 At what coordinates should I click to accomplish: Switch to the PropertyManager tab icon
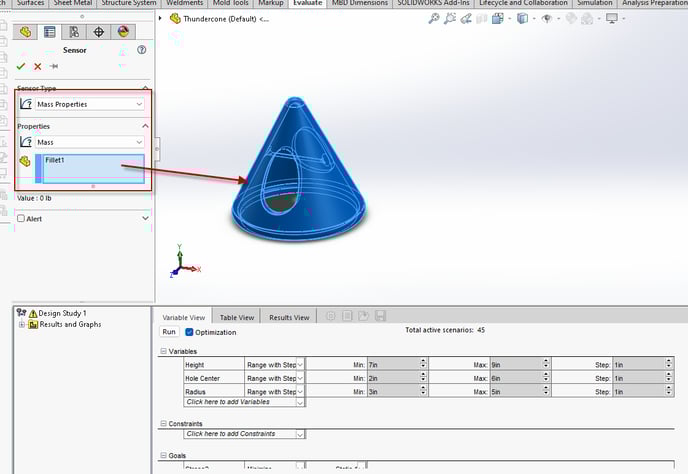tap(50, 32)
